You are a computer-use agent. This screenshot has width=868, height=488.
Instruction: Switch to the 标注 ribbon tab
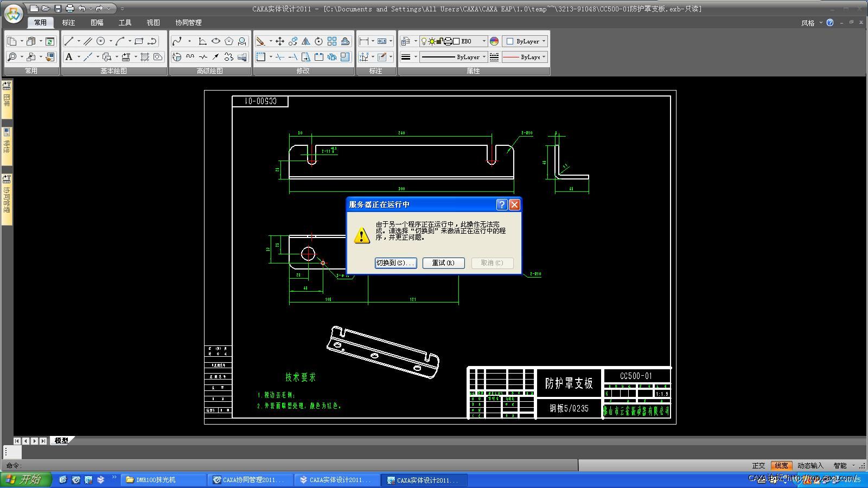(68, 23)
